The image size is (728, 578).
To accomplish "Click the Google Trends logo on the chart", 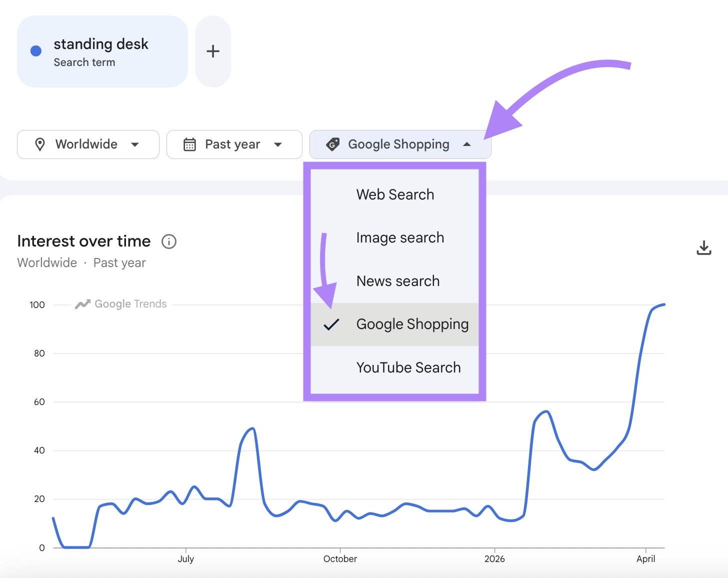I will pyautogui.click(x=120, y=303).
